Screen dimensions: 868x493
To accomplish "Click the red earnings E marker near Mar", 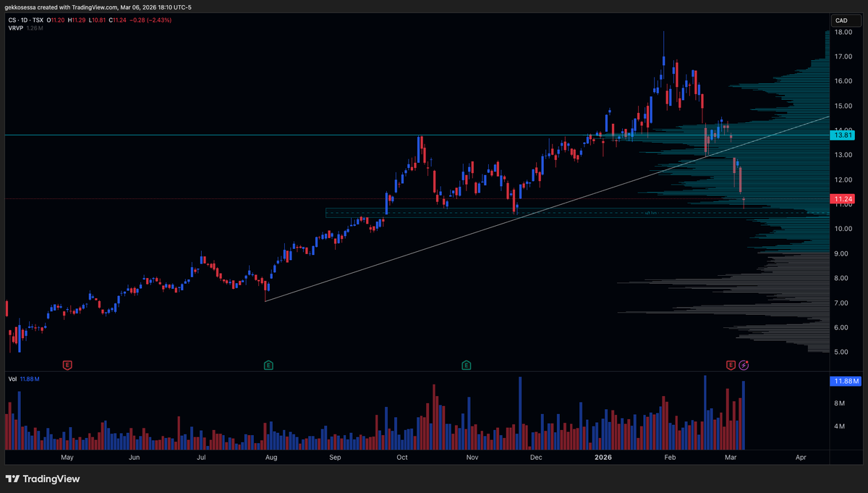I will tap(731, 365).
